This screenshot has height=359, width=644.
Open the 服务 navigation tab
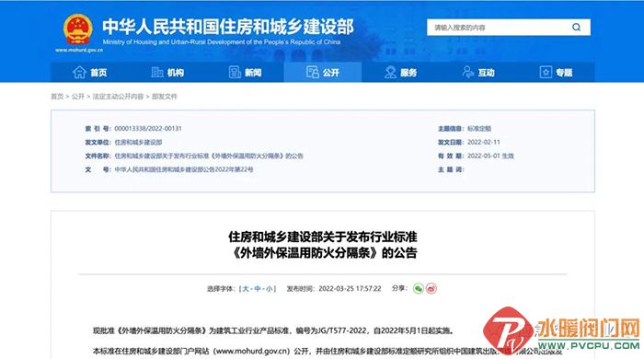pyautogui.click(x=400, y=73)
